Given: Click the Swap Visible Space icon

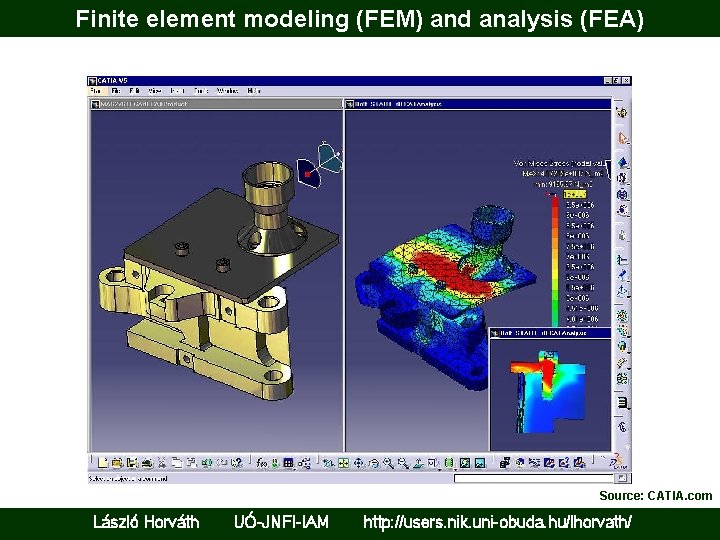Looking at the screenshot, I should click(x=480, y=463).
